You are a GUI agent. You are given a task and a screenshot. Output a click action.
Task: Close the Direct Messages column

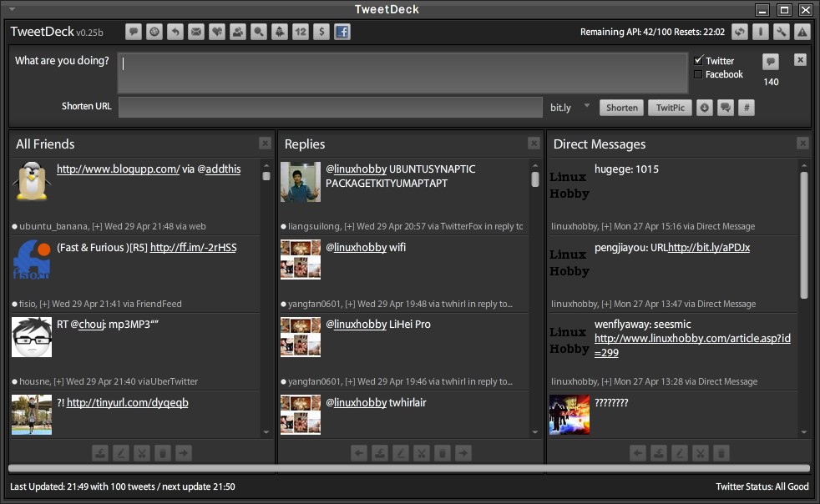click(802, 144)
